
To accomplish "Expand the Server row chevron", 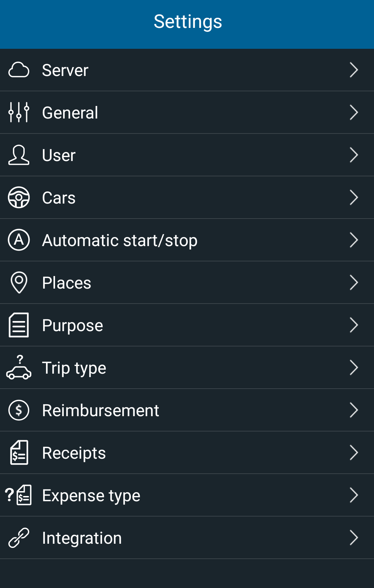I will (354, 70).
